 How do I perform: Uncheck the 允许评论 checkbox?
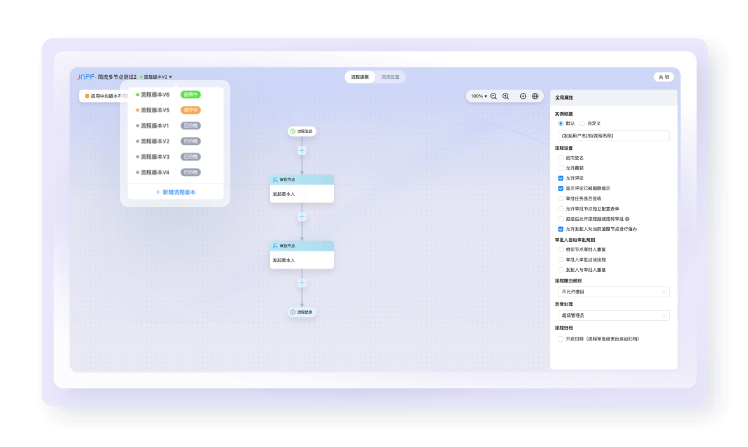pyautogui.click(x=561, y=178)
